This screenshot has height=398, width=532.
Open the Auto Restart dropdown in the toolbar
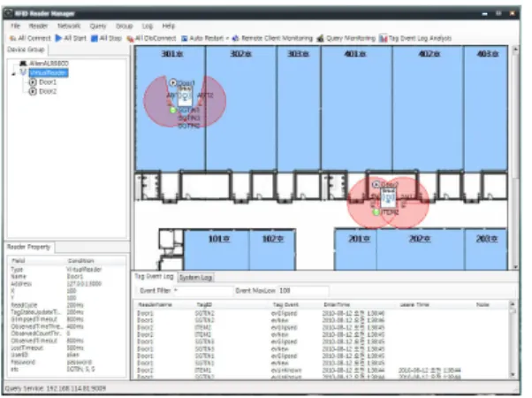[x=205, y=38]
